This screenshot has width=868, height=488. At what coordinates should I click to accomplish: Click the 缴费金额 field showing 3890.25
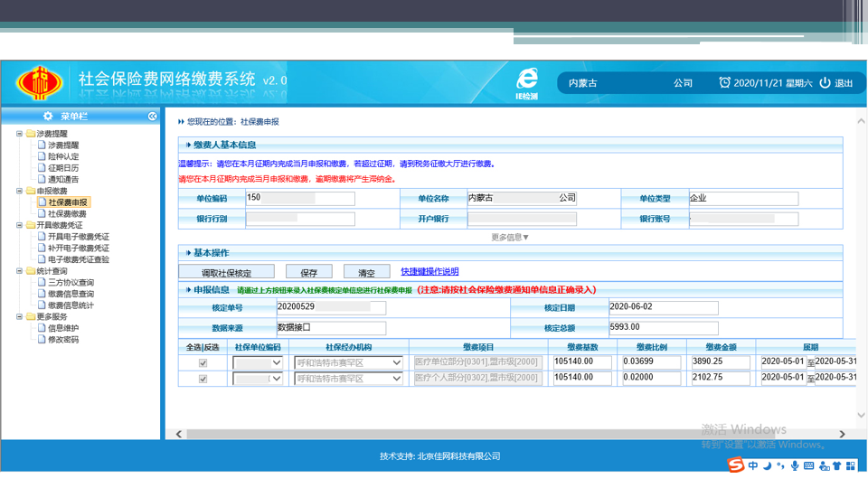721,361
